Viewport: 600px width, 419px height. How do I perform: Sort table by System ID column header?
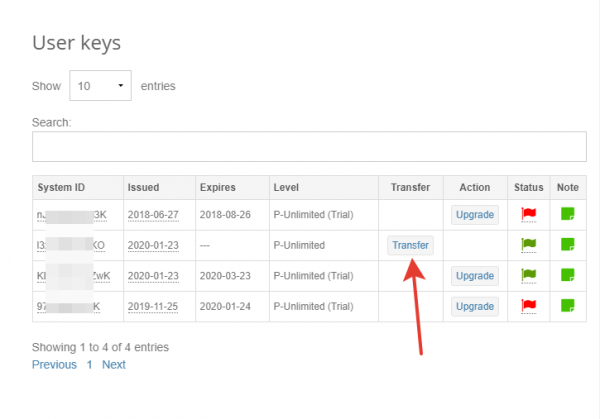click(62, 187)
